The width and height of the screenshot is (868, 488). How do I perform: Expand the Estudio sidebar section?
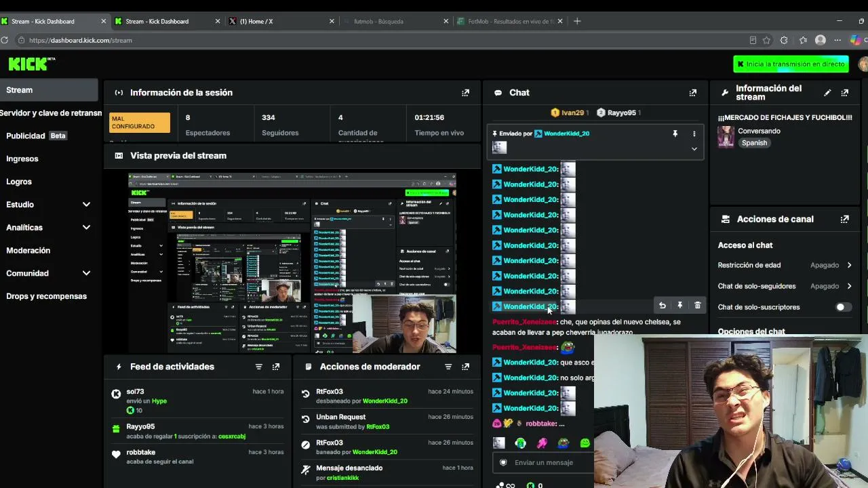pyautogui.click(x=86, y=205)
